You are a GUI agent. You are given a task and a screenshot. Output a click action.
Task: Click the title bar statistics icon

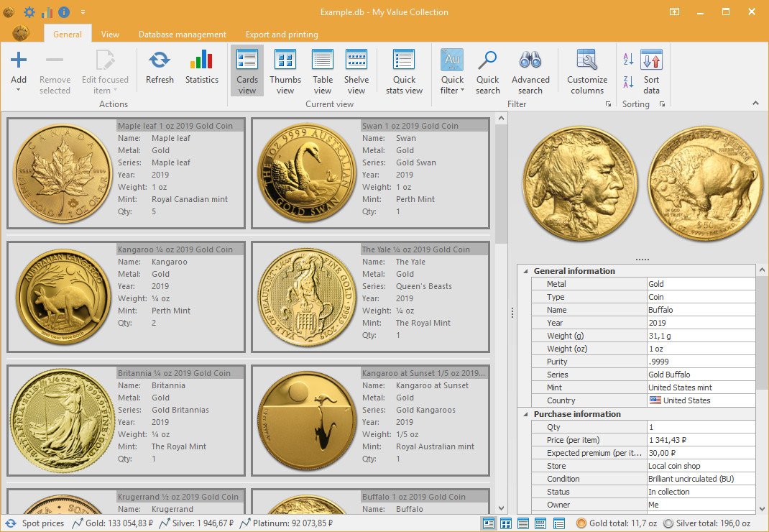[x=47, y=12]
